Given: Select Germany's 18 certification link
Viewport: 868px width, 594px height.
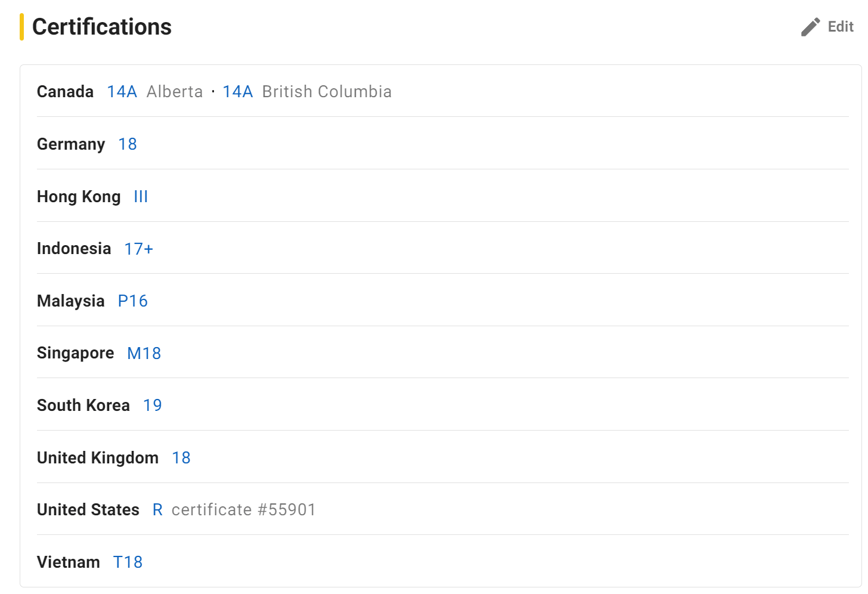Looking at the screenshot, I should (128, 144).
